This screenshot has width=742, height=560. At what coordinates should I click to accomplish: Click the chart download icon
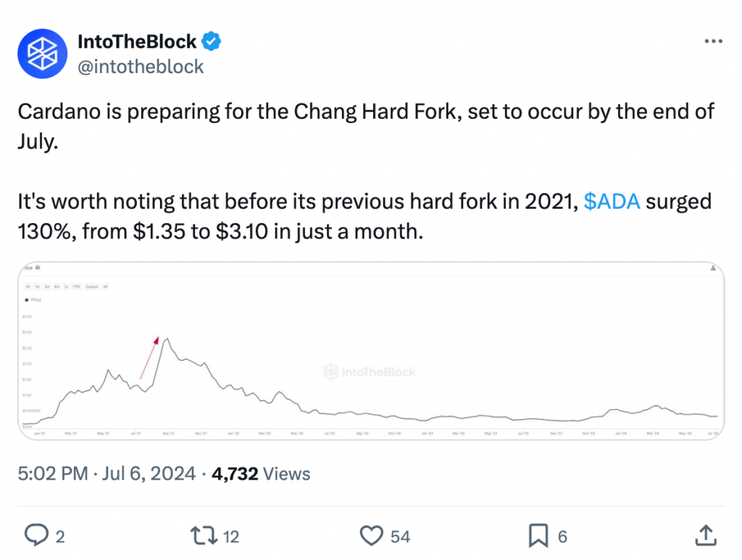(713, 268)
